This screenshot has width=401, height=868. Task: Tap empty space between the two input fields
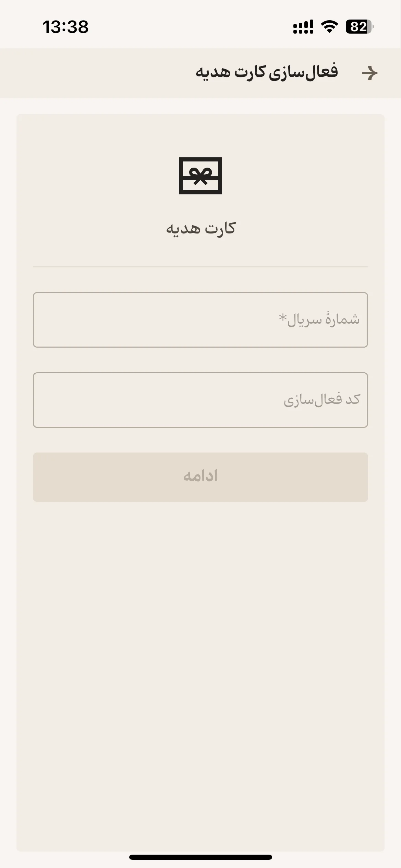point(200,360)
